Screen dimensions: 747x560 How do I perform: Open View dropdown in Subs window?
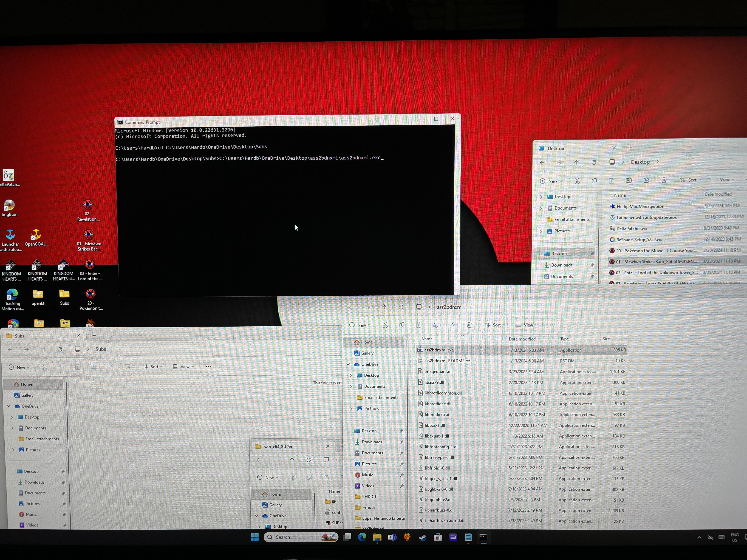[x=184, y=367]
